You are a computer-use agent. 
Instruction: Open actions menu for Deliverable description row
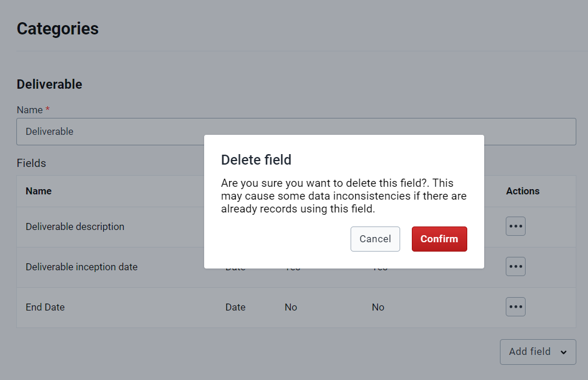click(x=515, y=226)
